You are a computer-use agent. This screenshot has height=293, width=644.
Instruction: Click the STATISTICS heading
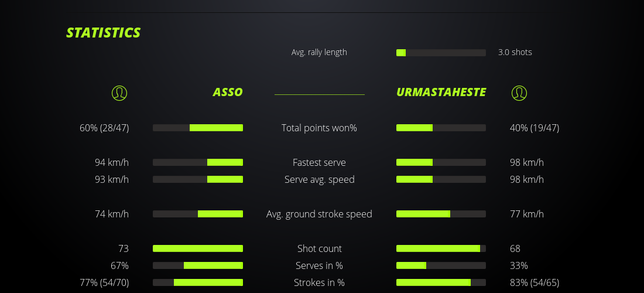(x=104, y=33)
